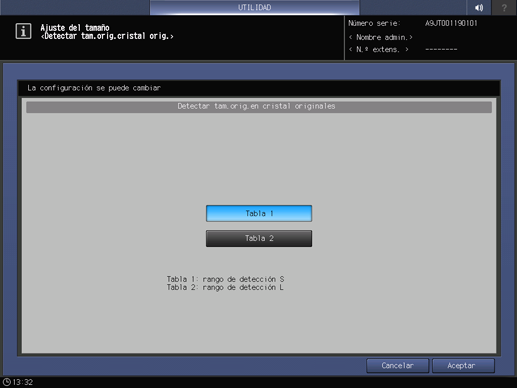Click 'La configuración se puede cambiar' message
Viewport: 517px width, 388px height.
(94, 88)
